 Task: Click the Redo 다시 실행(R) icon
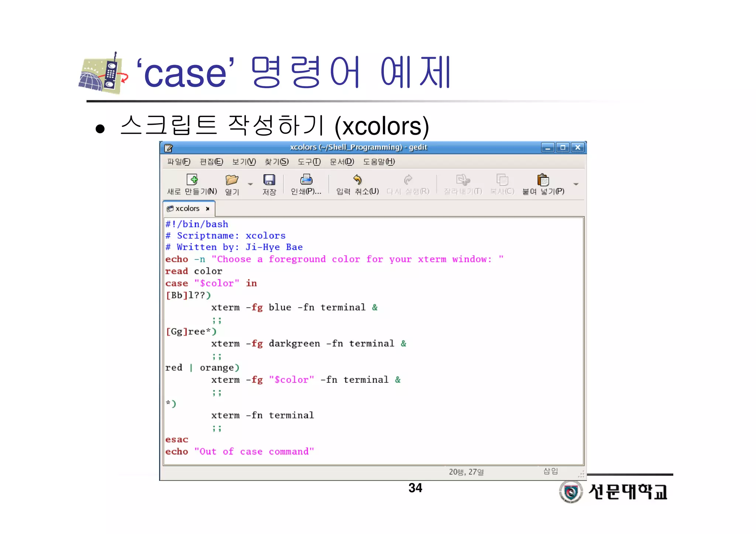[x=408, y=179]
